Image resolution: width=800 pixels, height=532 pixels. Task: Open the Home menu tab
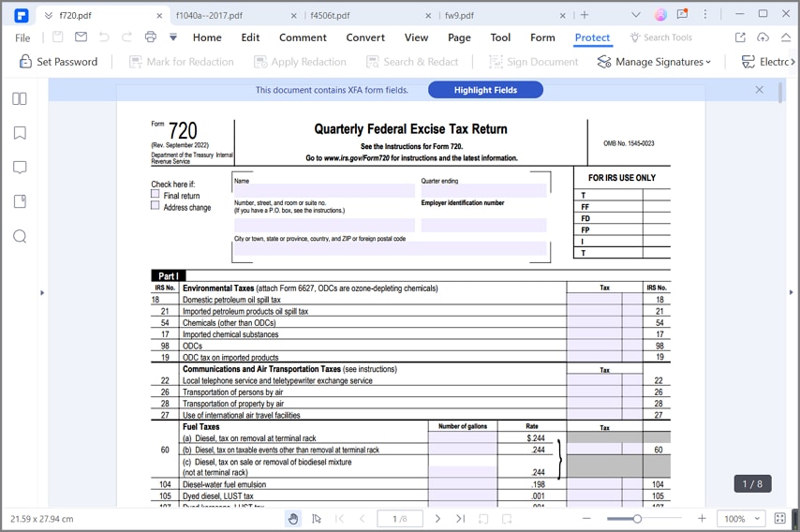pyautogui.click(x=207, y=37)
